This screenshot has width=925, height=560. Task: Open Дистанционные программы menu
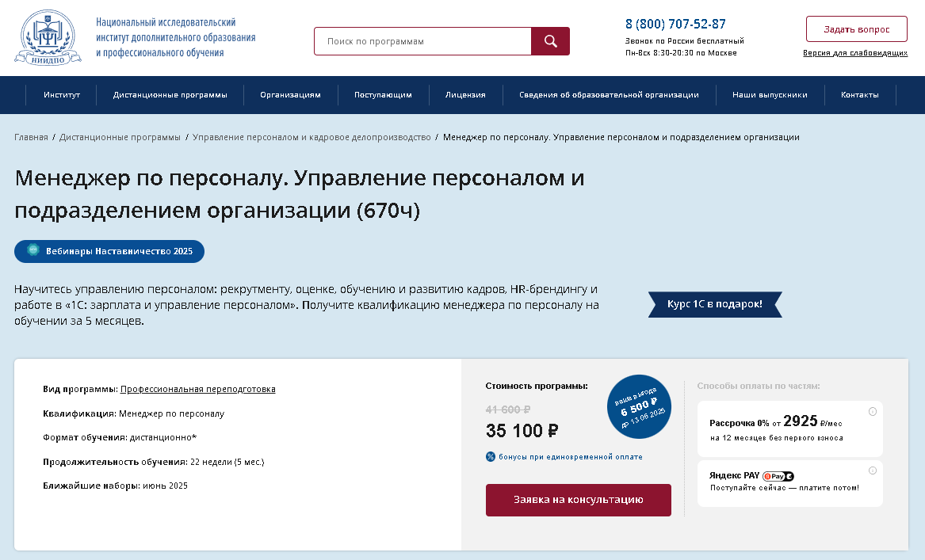[170, 95]
